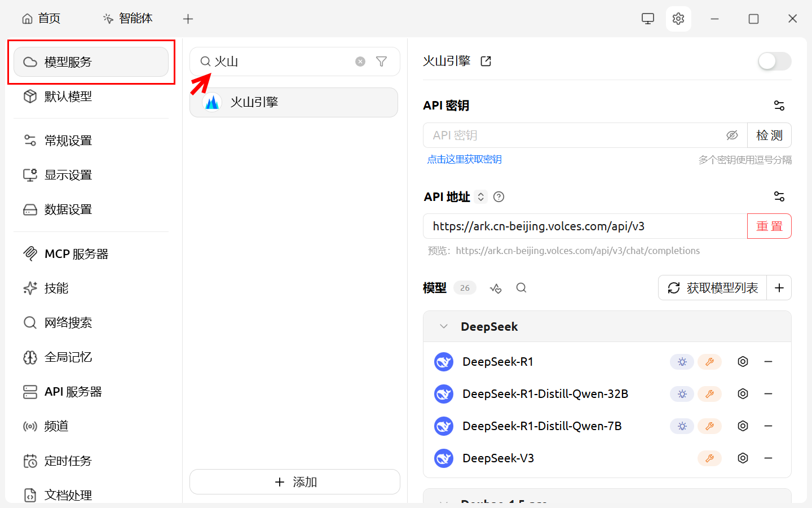Click the API 密钥 input field
Viewport: 812px width, 508px height.
tap(575, 135)
